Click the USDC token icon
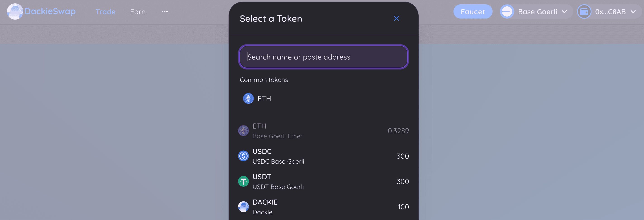Viewport: 644px width, 220px height. click(x=243, y=156)
